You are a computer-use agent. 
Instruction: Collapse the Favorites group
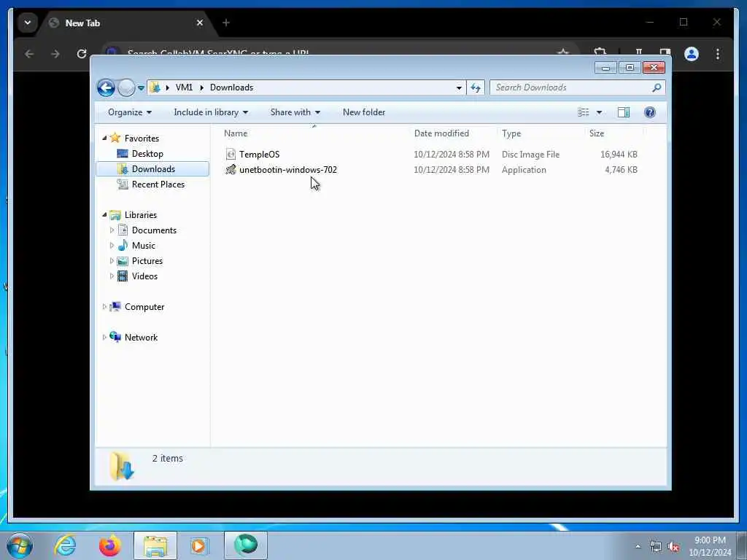[x=104, y=138]
